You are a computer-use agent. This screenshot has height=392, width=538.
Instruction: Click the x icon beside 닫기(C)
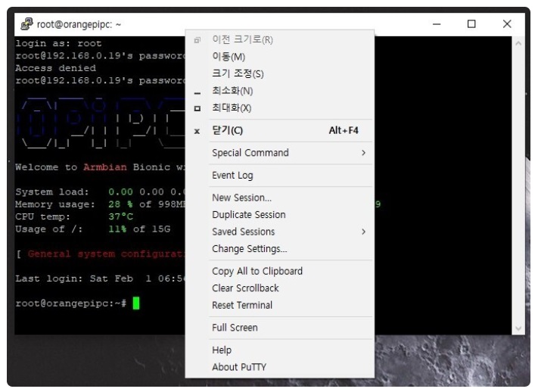(x=197, y=131)
